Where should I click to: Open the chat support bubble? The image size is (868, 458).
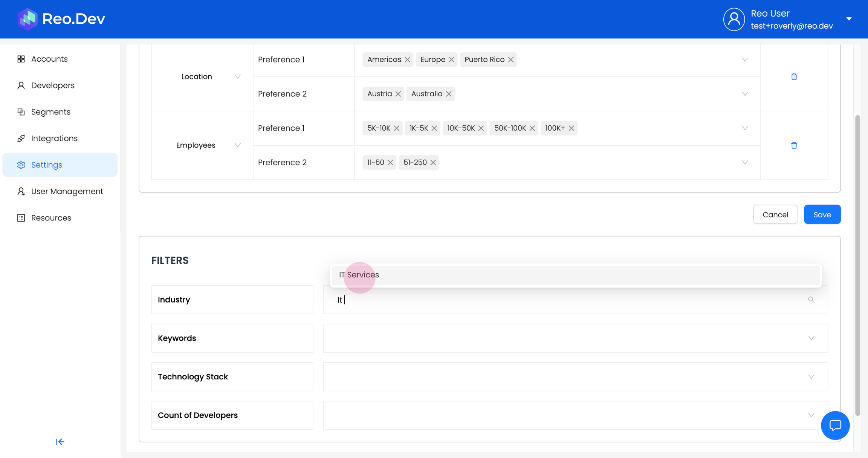835,425
